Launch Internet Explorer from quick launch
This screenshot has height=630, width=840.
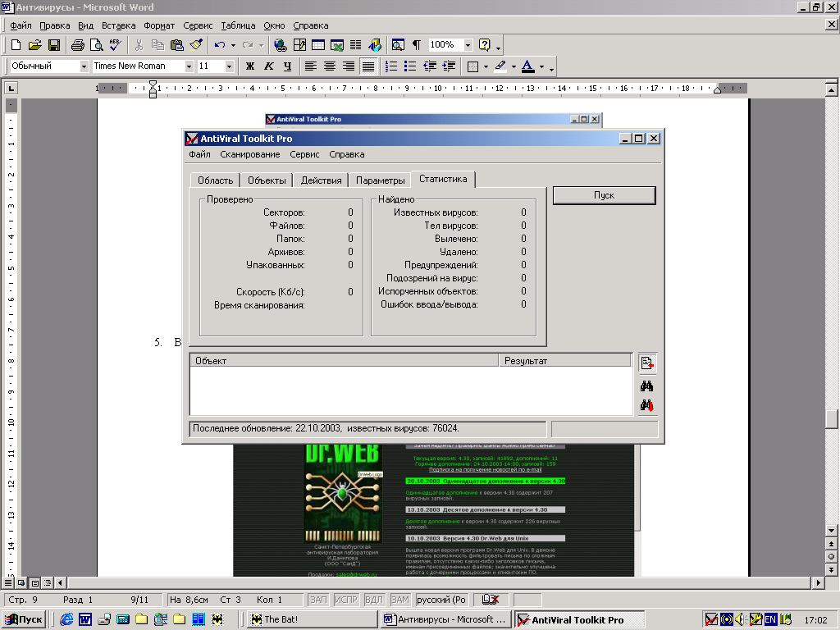click(x=66, y=619)
